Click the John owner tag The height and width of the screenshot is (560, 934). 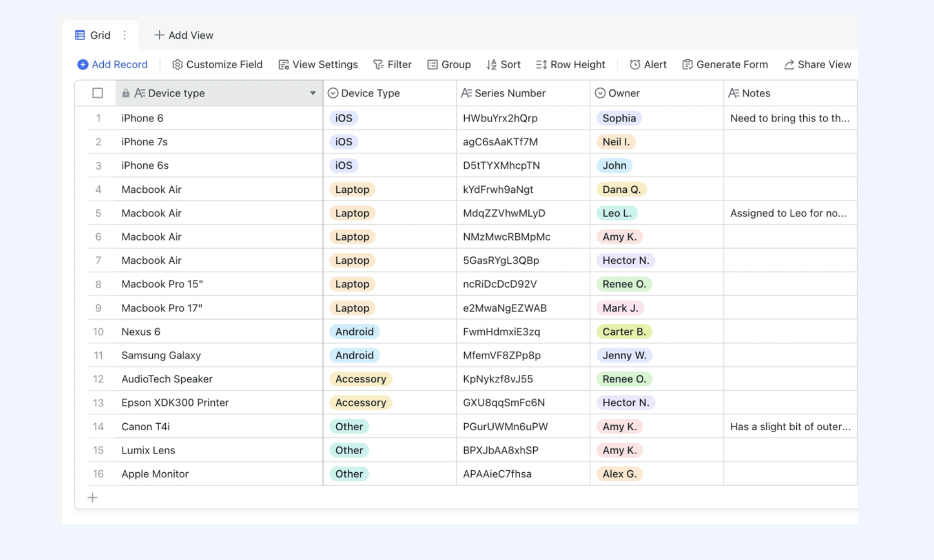coord(615,166)
